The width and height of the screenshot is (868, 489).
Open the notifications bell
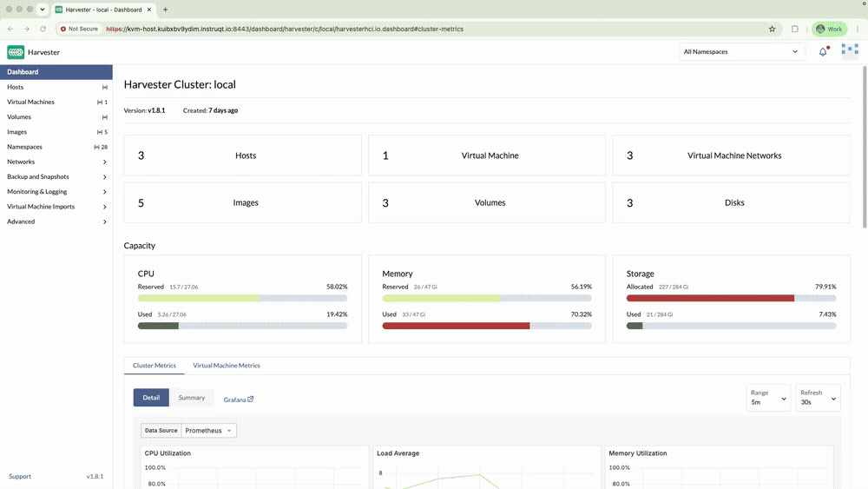point(823,51)
